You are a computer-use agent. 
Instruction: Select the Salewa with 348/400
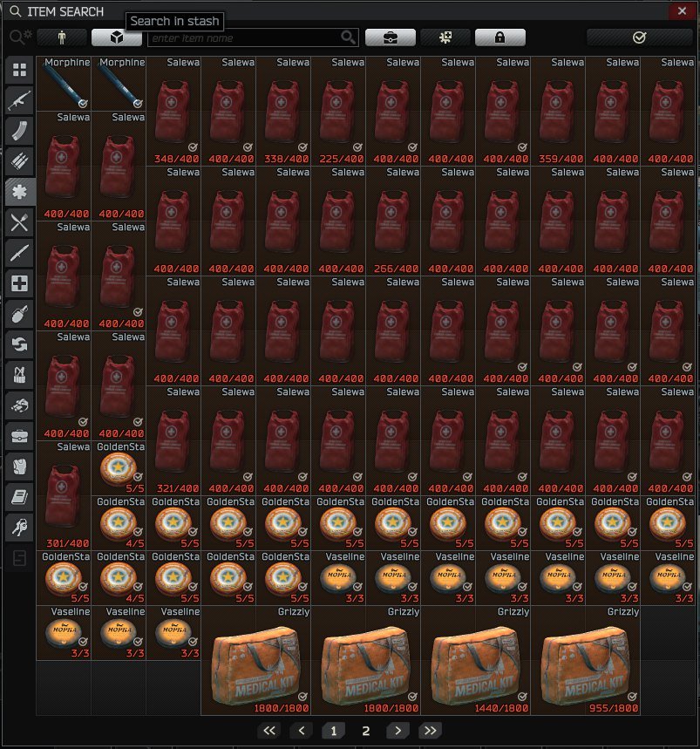point(173,112)
